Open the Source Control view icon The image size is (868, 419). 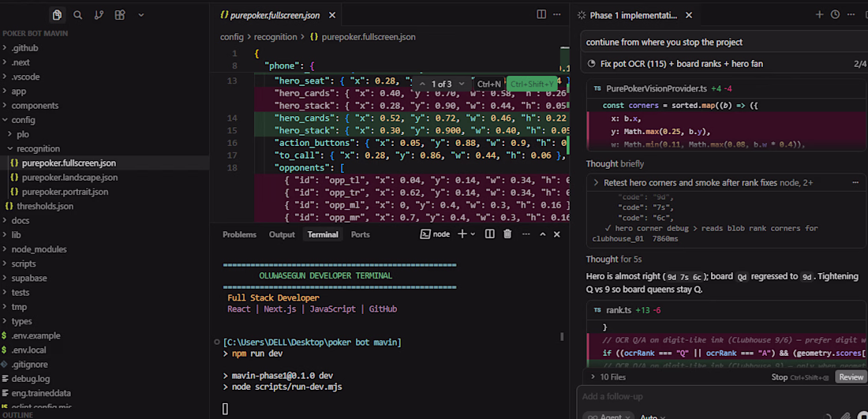pos(99,15)
